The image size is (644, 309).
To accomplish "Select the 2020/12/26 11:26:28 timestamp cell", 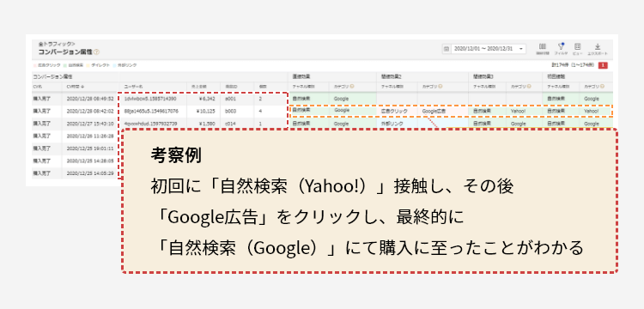I will (90, 136).
